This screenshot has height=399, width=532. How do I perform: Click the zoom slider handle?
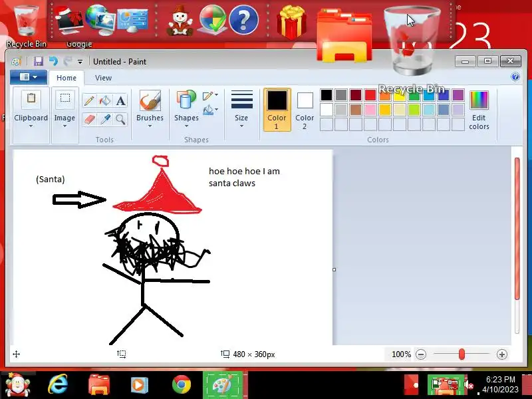(x=462, y=354)
